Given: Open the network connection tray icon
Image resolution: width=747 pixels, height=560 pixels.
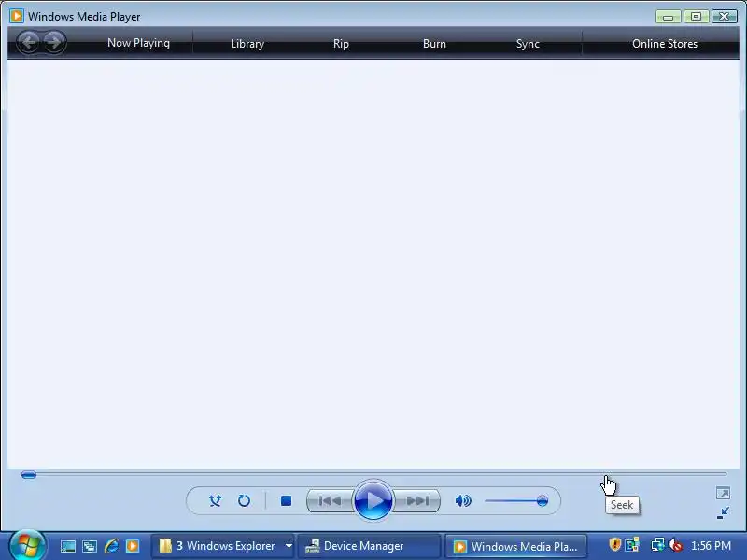Looking at the screenshot, I should tap(658, 544).
